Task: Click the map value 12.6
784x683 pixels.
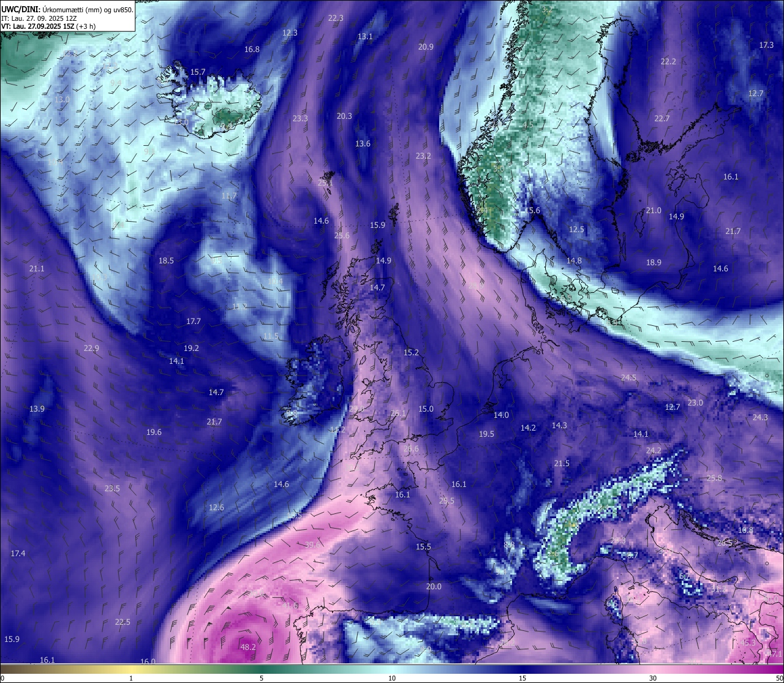Action: (x=216, y=508)
